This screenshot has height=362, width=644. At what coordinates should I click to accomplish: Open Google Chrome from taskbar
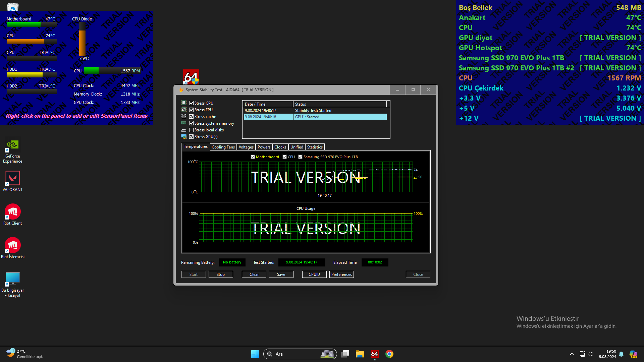pos(389,354)
